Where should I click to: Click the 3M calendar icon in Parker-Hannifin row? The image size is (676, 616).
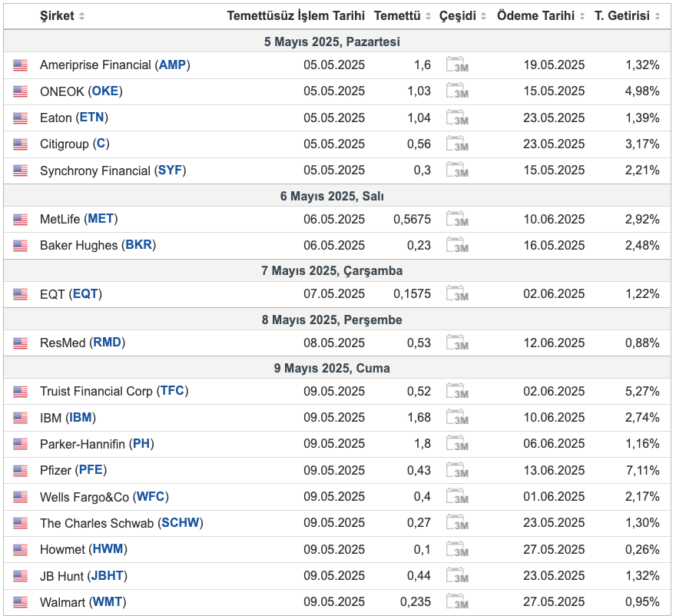pyautogui.click(x=457, y=444)
